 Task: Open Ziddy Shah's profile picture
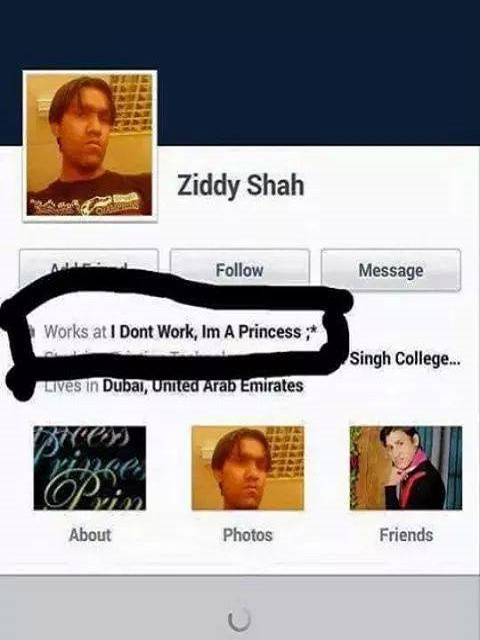coord(89,146)
